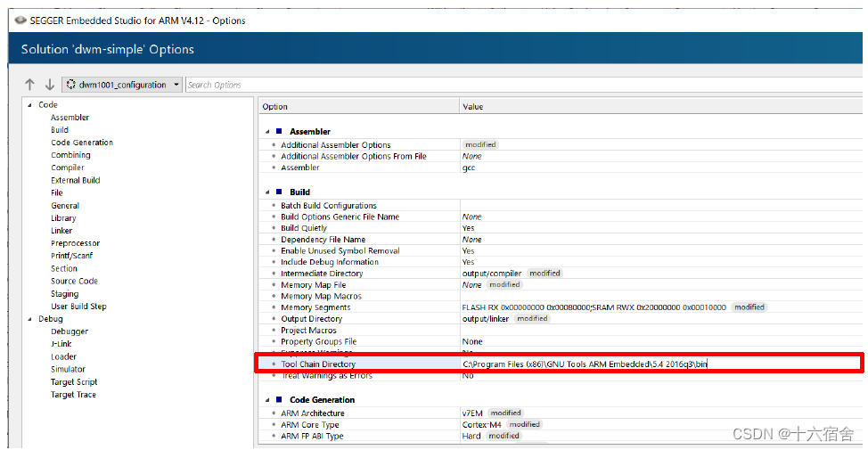
Task: Select Target Trace tree item
Action: 74,395
